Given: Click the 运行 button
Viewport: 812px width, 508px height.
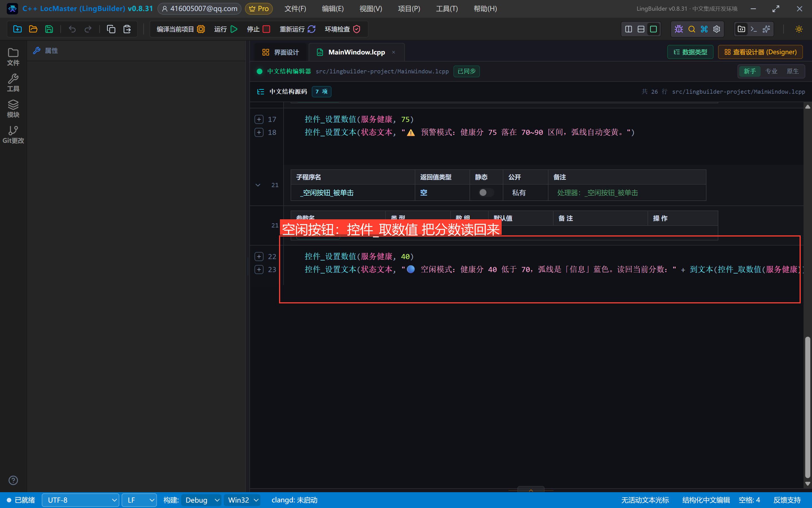Looking at the screenshot, I should click(226, 29).
